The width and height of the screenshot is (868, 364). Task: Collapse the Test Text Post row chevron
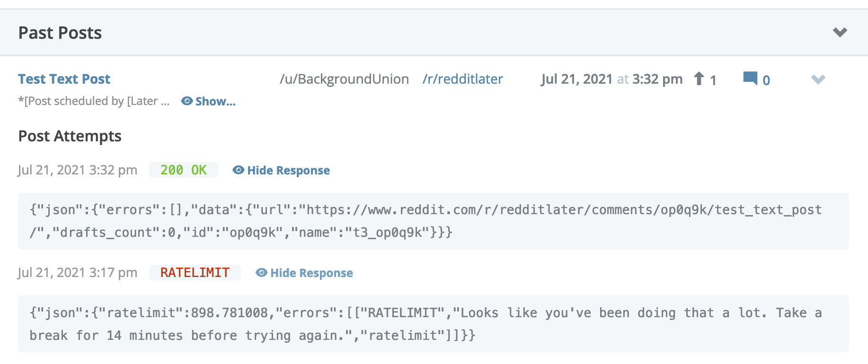818,79
